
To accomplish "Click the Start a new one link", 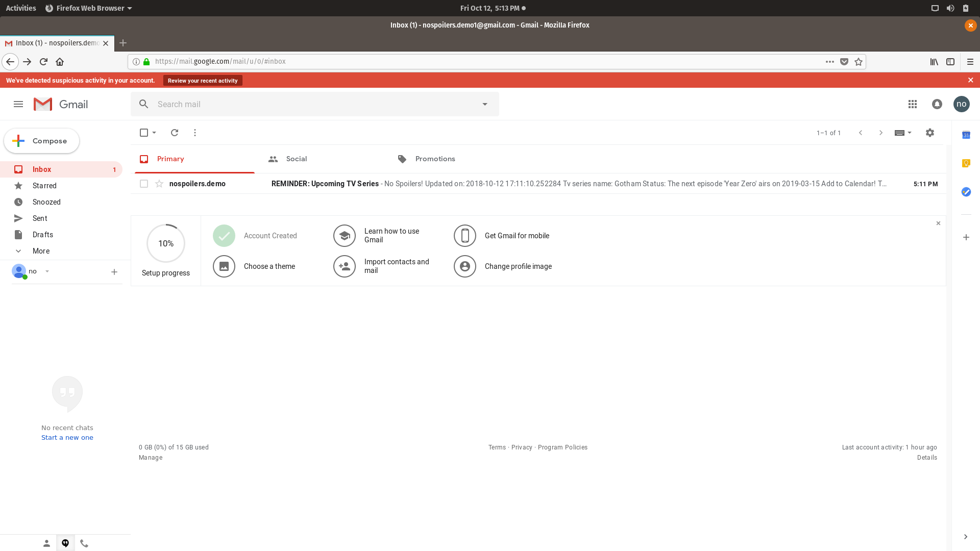I will tap(67, 438).
